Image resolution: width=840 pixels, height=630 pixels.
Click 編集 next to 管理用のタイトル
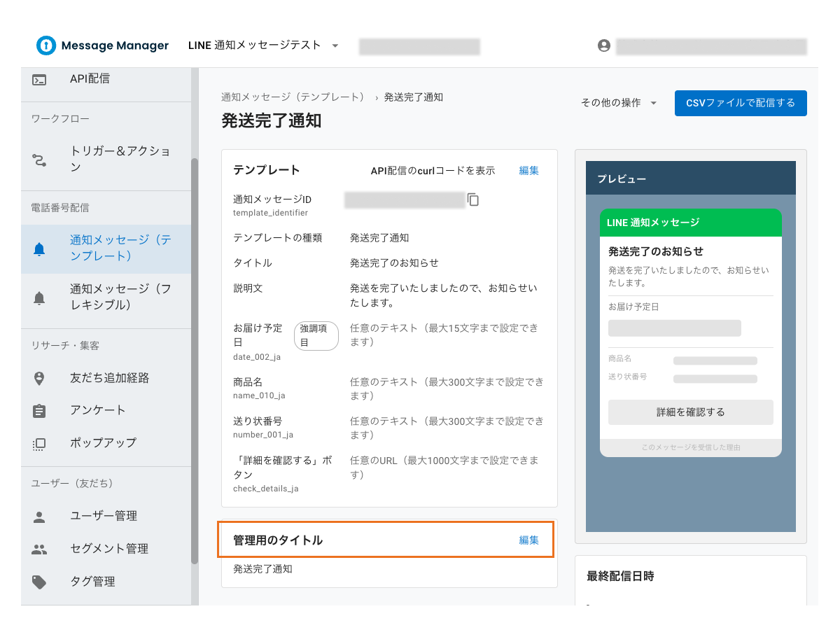528,540
